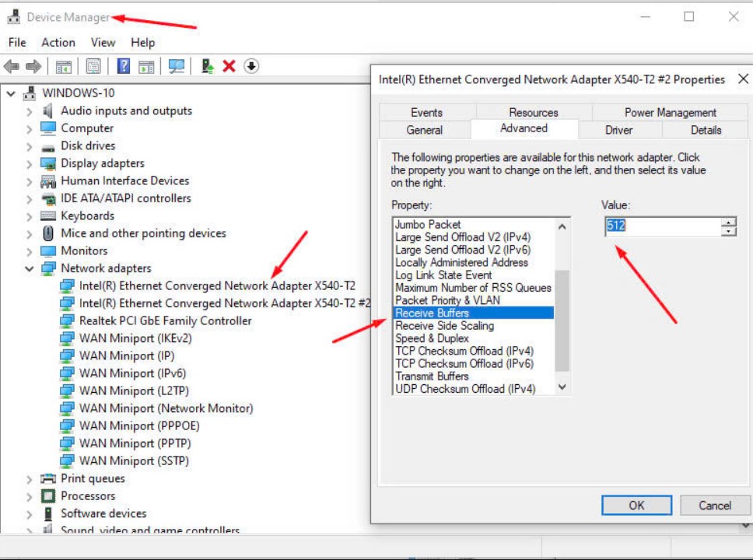
Task: Select Intel X540-T2 #2 adapter in tree
Action: [x=225, y=303]
